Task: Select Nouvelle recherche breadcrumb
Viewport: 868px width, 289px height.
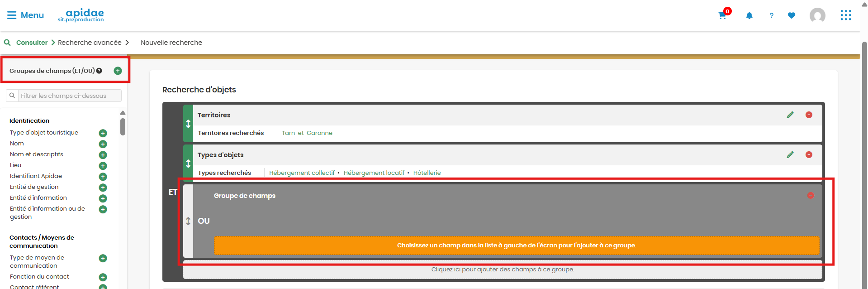Action: click(171, 43)
